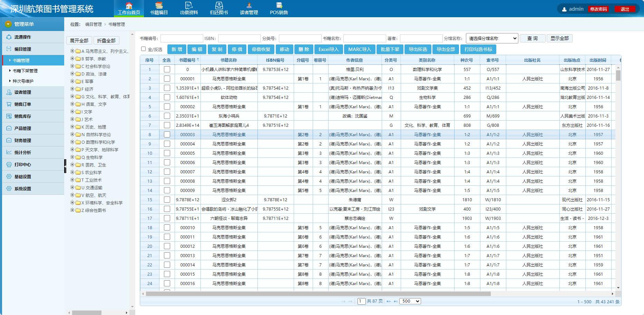Open the 工作台首页 home icon

(129, 6)
